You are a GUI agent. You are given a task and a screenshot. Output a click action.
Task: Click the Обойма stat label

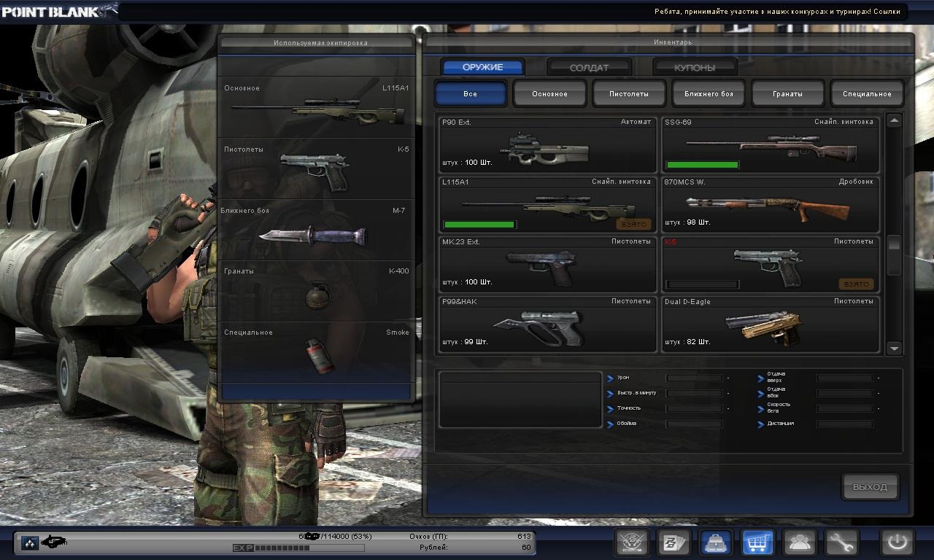click(x=627, y=424)
